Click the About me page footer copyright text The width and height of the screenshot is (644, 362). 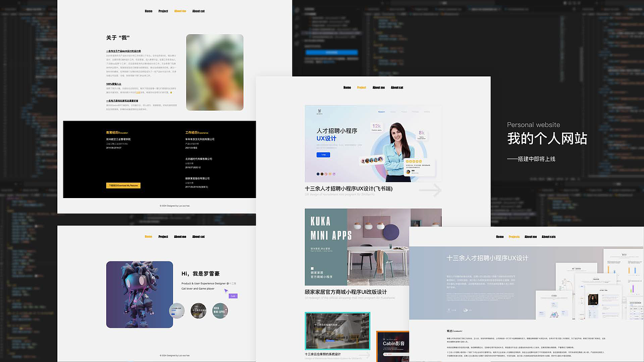pyautogui.click(x=175, y=206)
